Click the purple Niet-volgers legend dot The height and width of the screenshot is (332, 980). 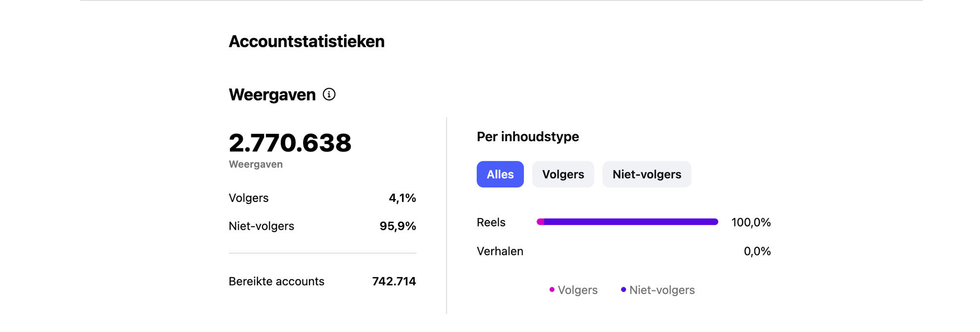(623, 290)
